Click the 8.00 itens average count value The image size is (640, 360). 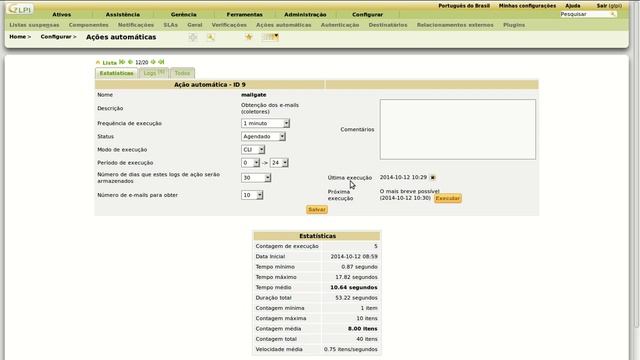(x=363, y=329)
